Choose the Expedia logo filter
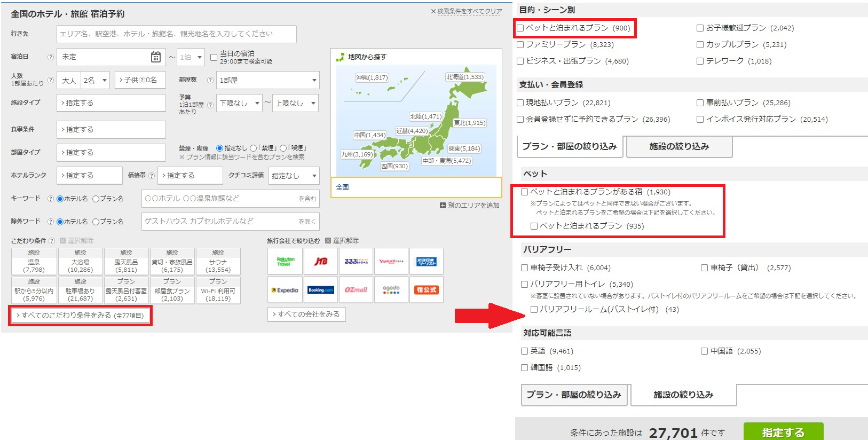Image resolution: width=868 pixels, height=440 pixels. pyautogui.click(x=285, y=290)
